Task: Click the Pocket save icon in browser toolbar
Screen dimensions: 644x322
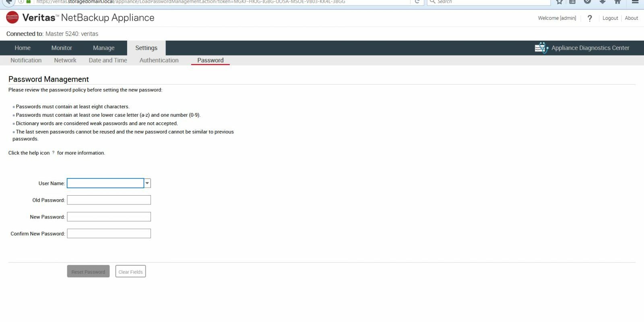Action: coord(588,2)
